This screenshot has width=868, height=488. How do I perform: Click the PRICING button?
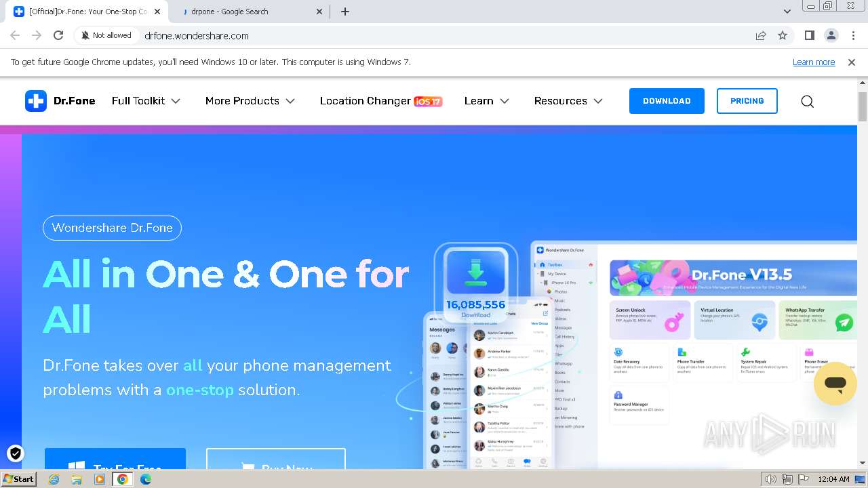click(747, 101)
